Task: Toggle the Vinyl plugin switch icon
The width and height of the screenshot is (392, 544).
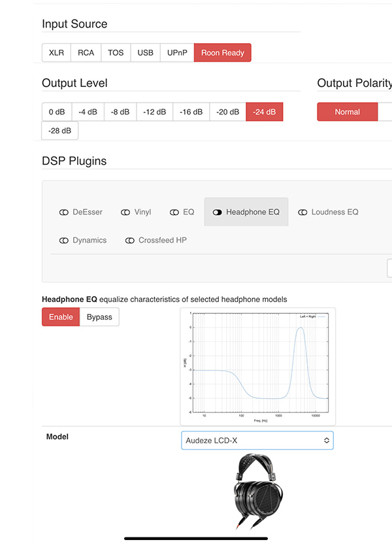Action: point(125,212)
